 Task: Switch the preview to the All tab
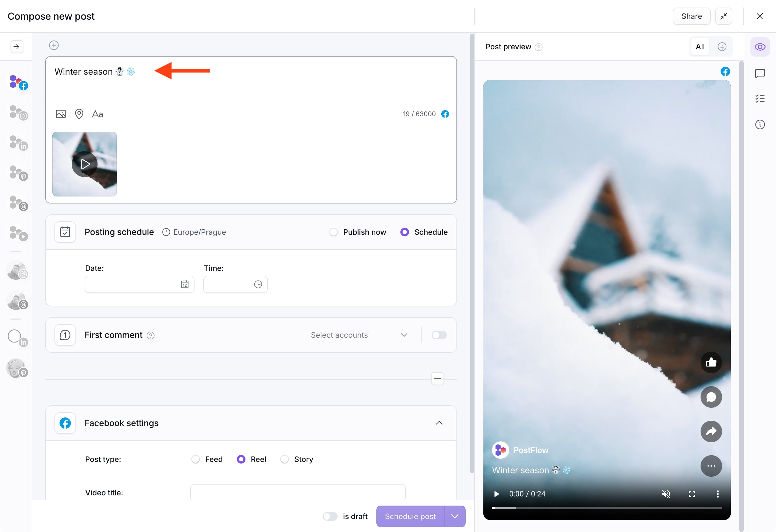(x=700, y=47)
